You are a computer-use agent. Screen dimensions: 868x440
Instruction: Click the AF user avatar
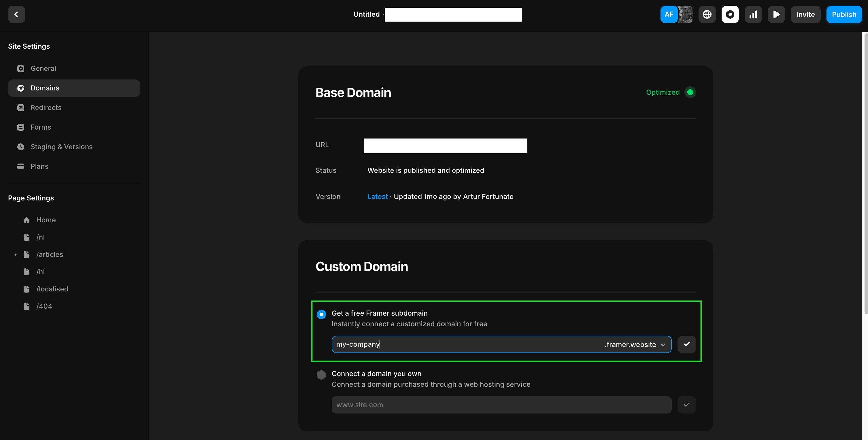669,14
